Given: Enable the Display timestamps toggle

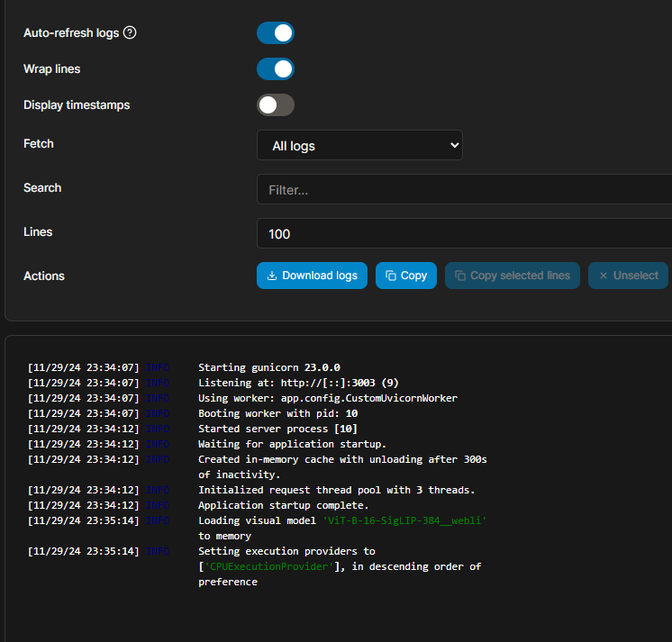Looking at the screenshot, I should pos(276,105).
